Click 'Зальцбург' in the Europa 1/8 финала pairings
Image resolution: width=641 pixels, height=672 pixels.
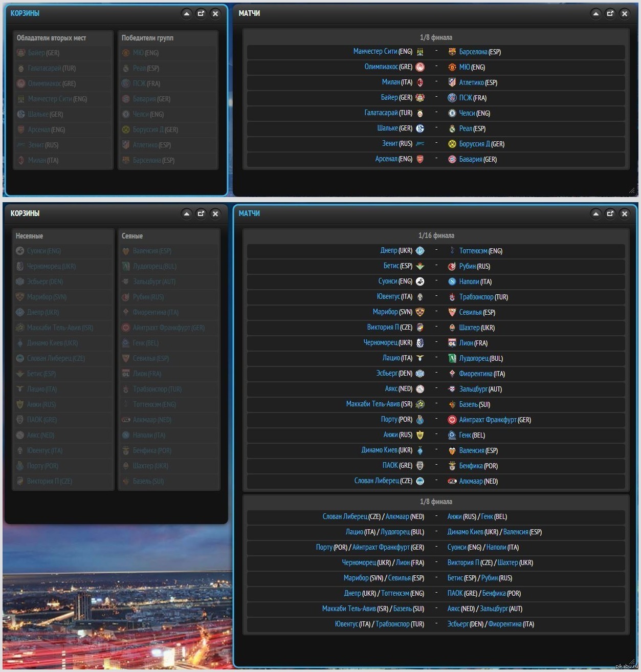pyautogui.click(x=494, y=609)
